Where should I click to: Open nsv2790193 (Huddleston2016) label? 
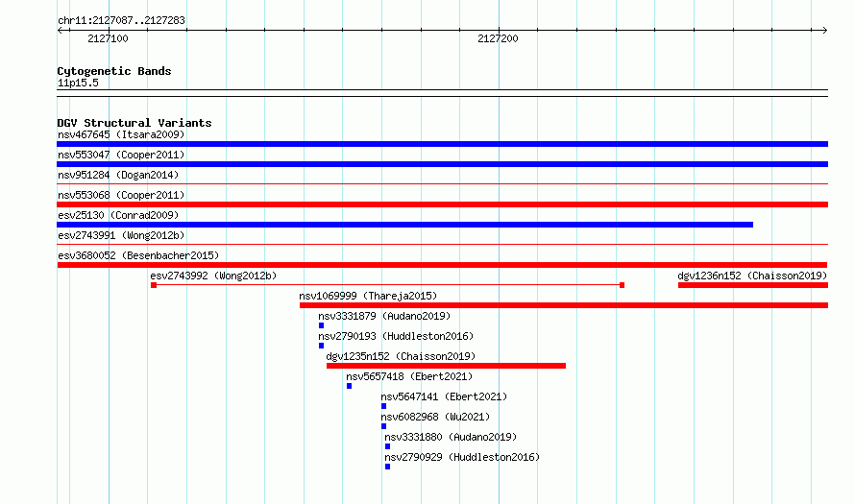coord(396,336)
